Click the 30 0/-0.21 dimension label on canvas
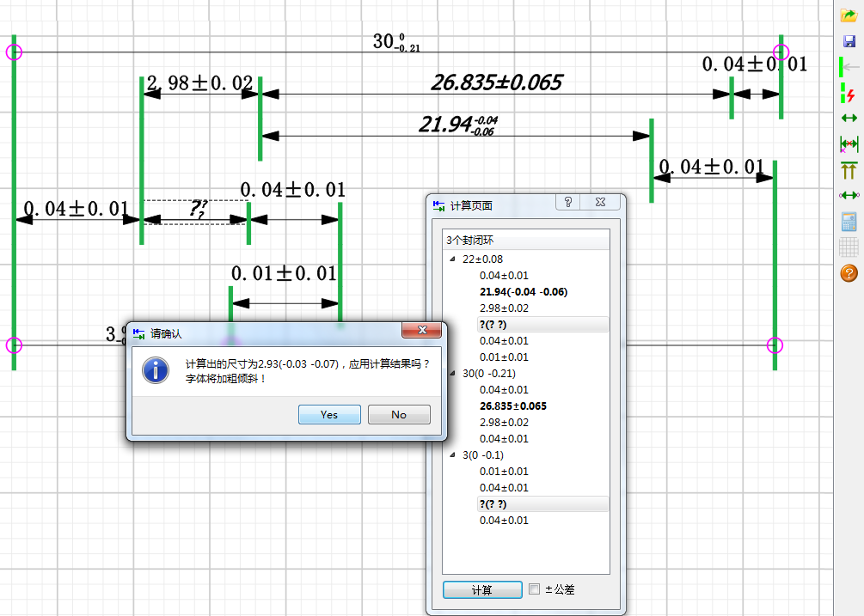 [x=396, y=41]
